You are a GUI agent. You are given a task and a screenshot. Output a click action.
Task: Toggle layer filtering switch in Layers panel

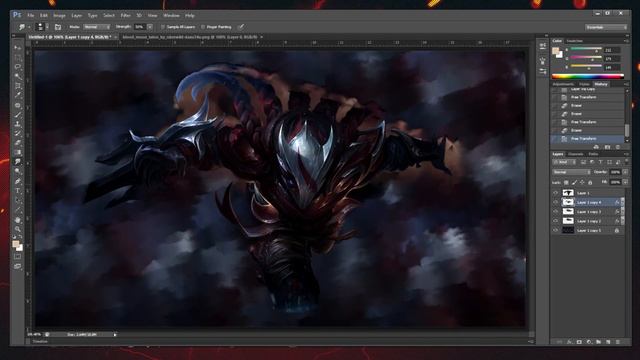pos(626,162)
